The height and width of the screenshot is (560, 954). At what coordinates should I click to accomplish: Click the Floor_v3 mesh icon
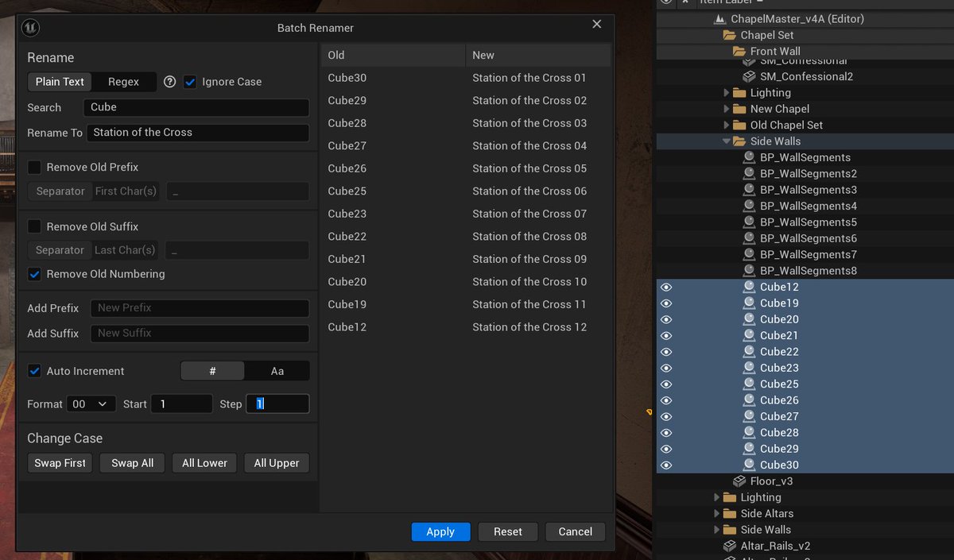[739, 481]
